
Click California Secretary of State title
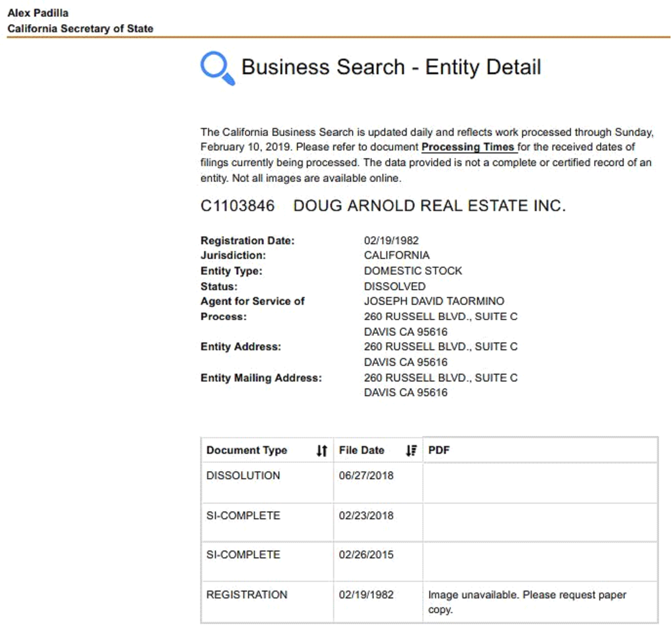coord(80,29)
